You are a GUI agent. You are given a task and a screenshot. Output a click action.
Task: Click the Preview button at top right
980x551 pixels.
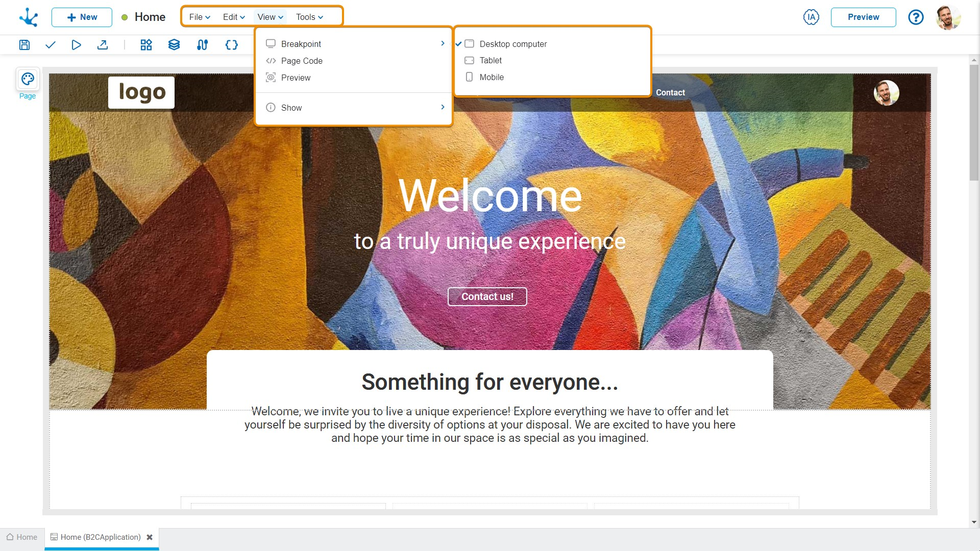coord(863,17)
